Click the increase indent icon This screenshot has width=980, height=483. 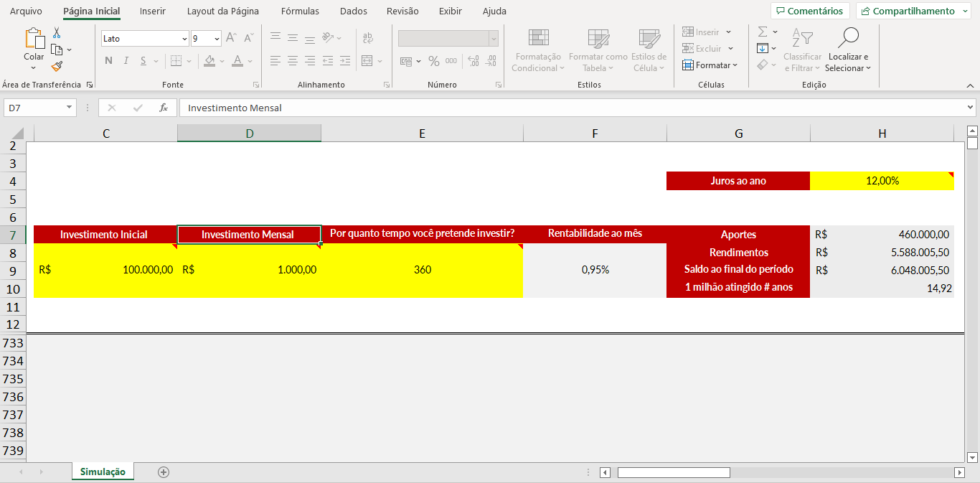345,61
